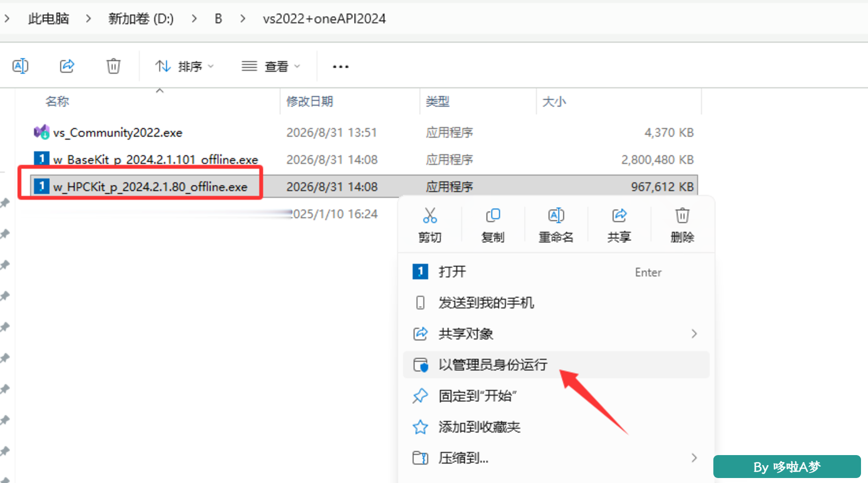The image size is (868, 483).
Task: Expand the chevron after 此电脑
Action: (x=88, y=19)
